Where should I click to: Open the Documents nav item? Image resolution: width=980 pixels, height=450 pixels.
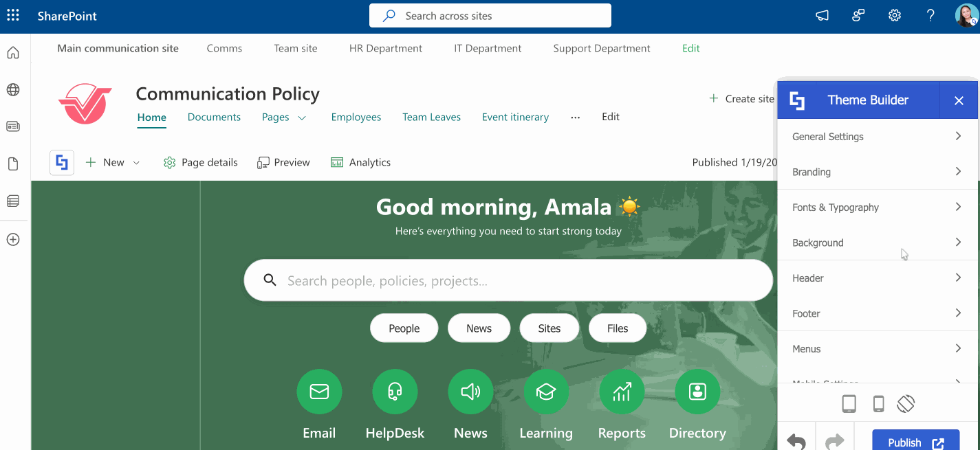(214, 117)
